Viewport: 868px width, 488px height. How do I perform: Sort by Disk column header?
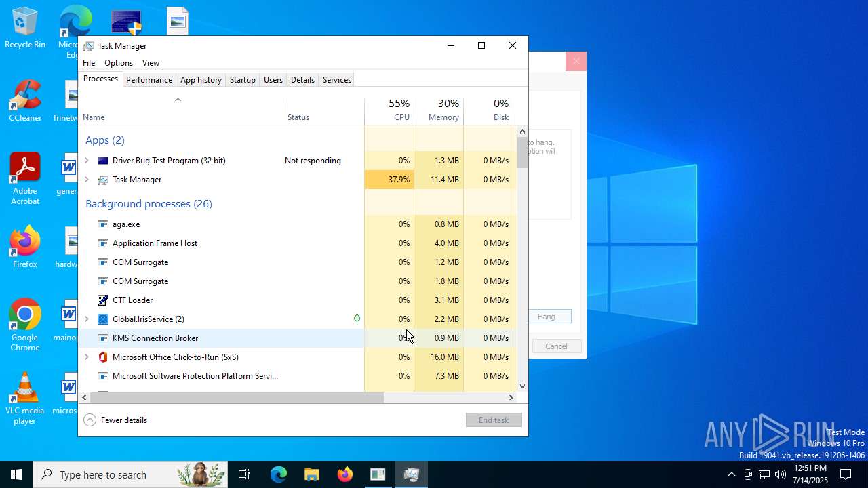click(x=488, y=111)
